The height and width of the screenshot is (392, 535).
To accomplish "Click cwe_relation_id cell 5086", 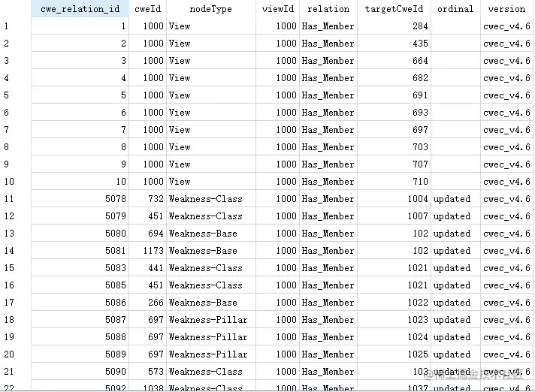I will point(80,303).
